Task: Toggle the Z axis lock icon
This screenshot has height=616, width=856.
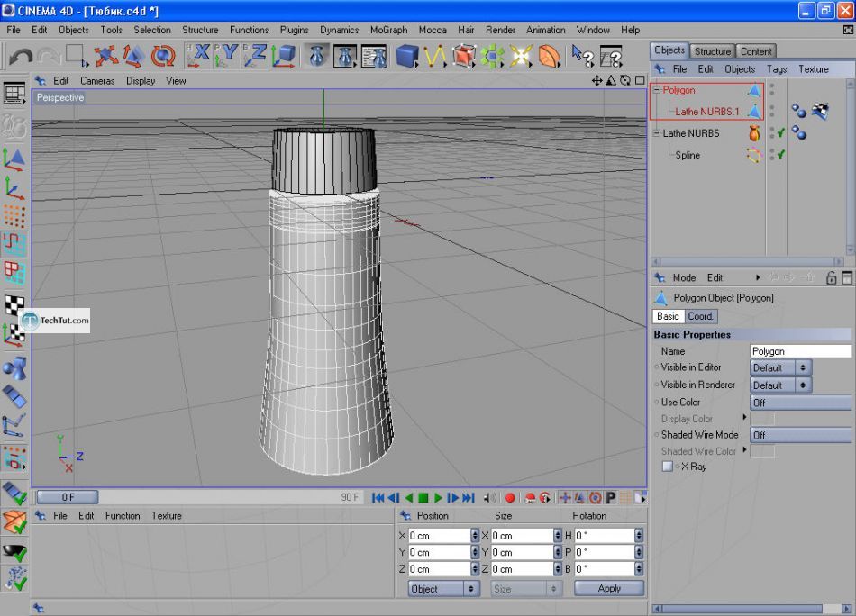Action: pos(254,56)
